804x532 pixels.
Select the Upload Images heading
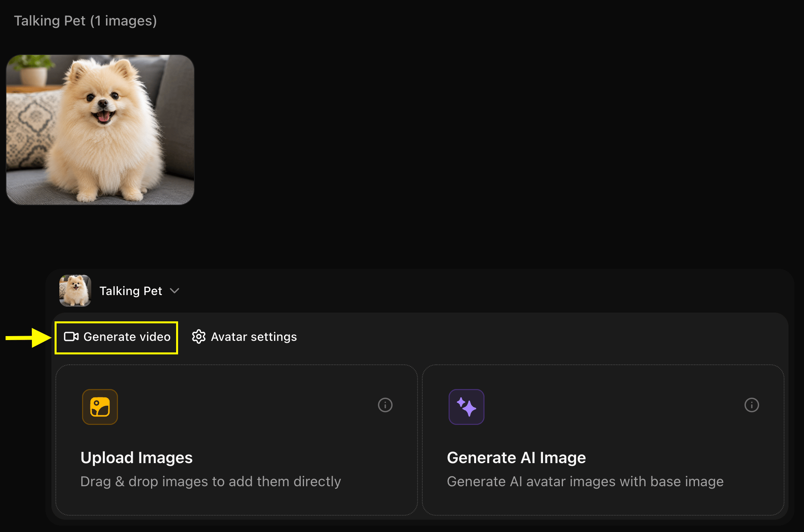pyautogui.click(x=137, y=458)
